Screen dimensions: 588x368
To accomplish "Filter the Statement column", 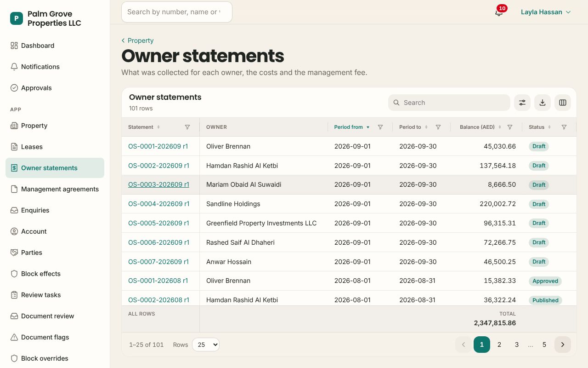I will (187, 127).
